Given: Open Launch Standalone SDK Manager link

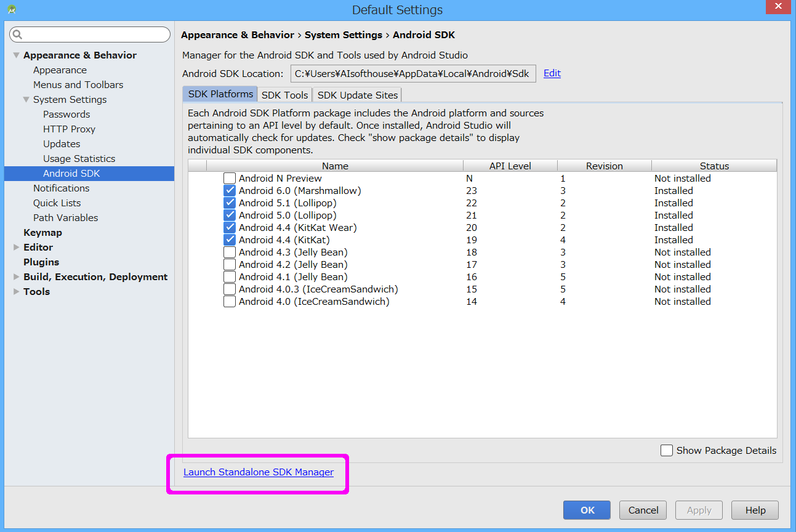Looking at the screenshot, I should pos(259,472).
